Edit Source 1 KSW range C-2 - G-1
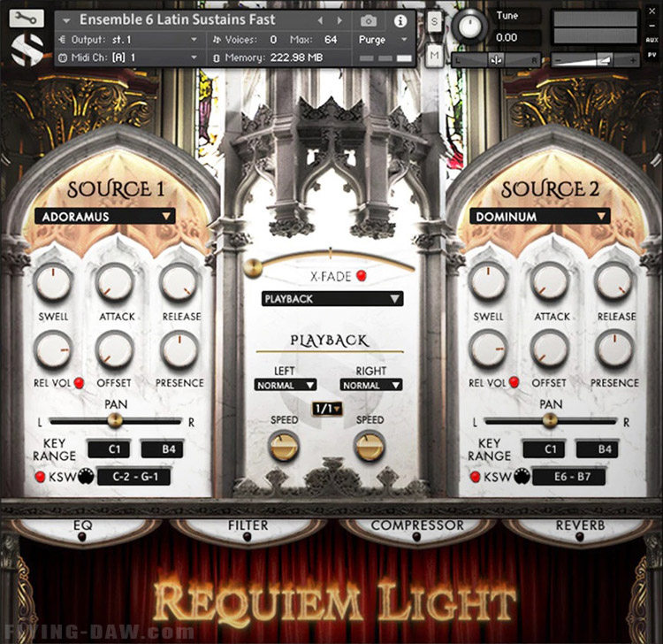This screenshot has width=663, height=644. [x=134, y=477]
